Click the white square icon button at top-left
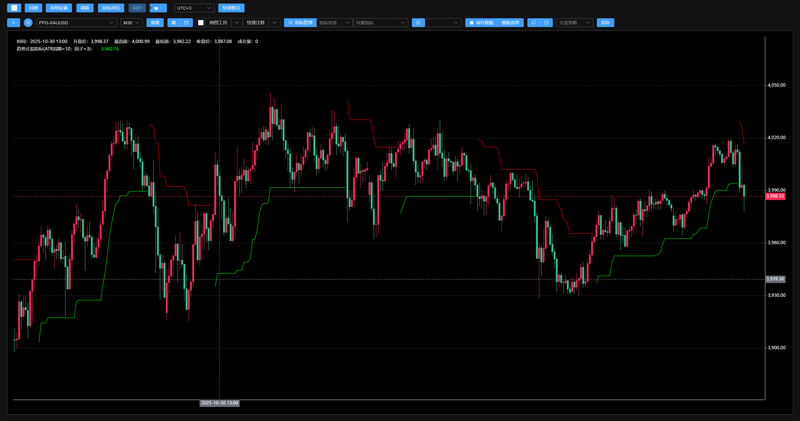800x421 pixels. coord(14,7)
